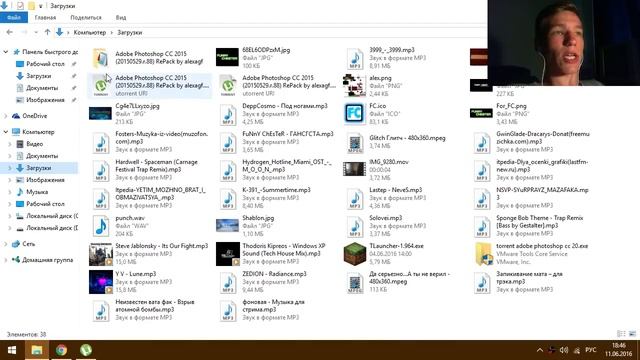
Task: Select DeppCosmo - Под ногами.mp3 icon
Action: tap(228, 115)
